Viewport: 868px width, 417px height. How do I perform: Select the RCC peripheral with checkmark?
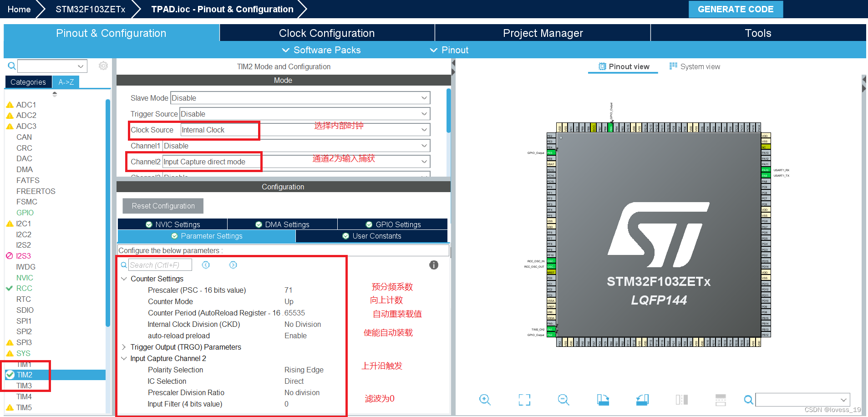[24, 288]
